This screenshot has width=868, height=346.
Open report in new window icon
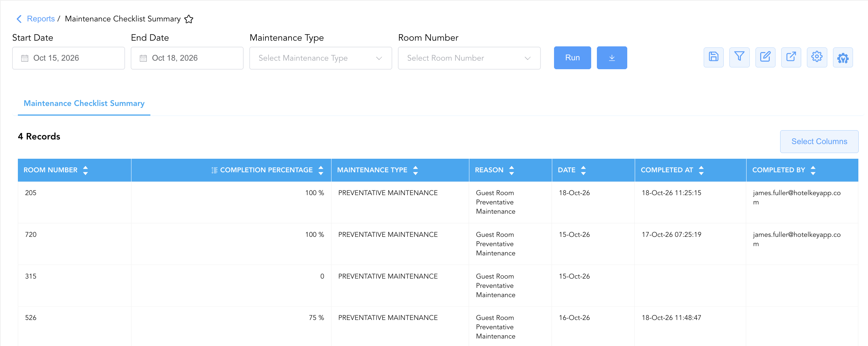[x=791, y=57]
